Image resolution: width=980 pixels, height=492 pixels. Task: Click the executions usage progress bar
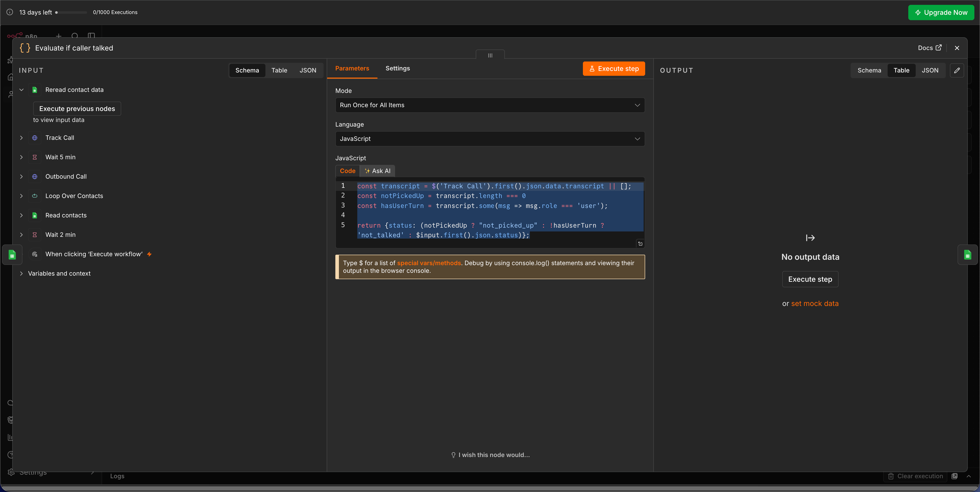[71, 12]
